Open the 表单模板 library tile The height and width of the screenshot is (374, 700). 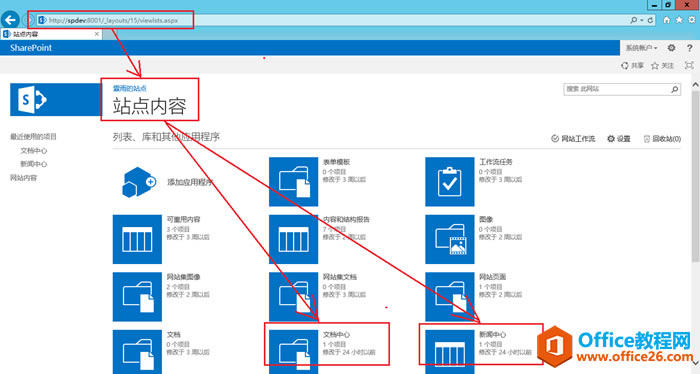[293, 182]
